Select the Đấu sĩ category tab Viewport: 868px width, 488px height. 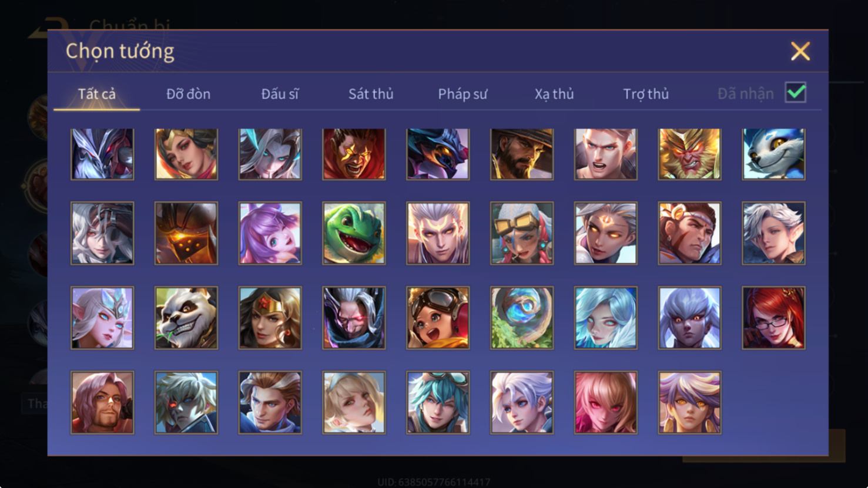point(280,94)
